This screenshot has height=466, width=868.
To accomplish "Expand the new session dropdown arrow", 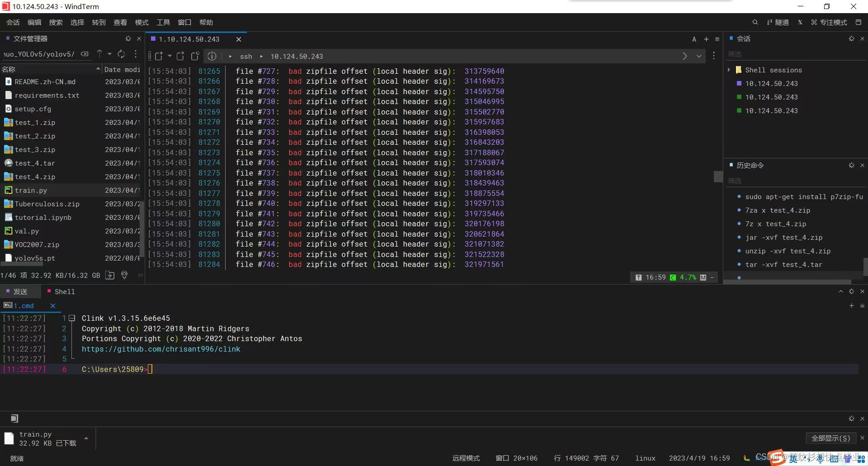I will [x=170, y=56].
